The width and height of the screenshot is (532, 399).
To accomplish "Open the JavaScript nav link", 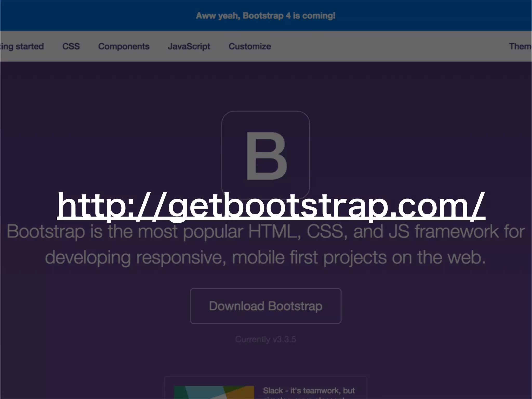I will 189,46.
